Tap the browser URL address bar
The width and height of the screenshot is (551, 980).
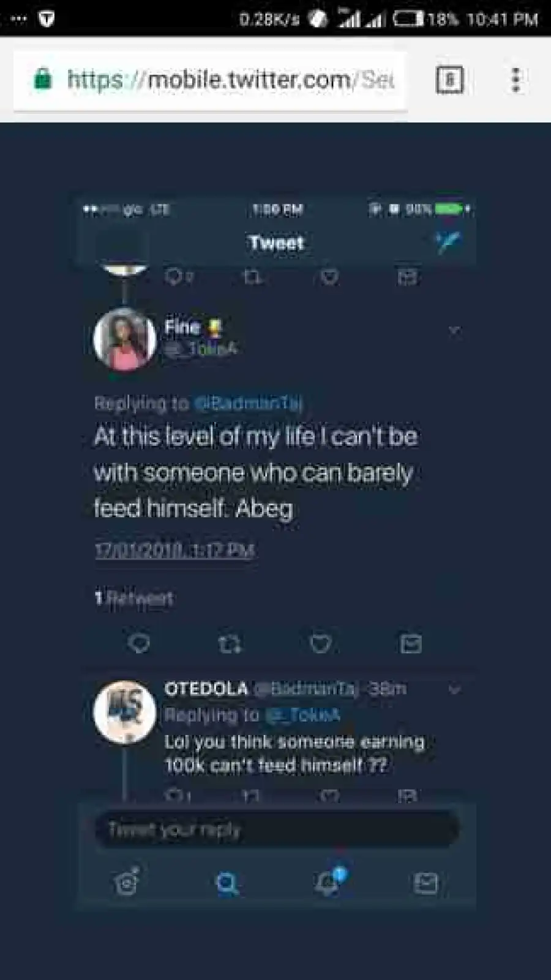230,80
